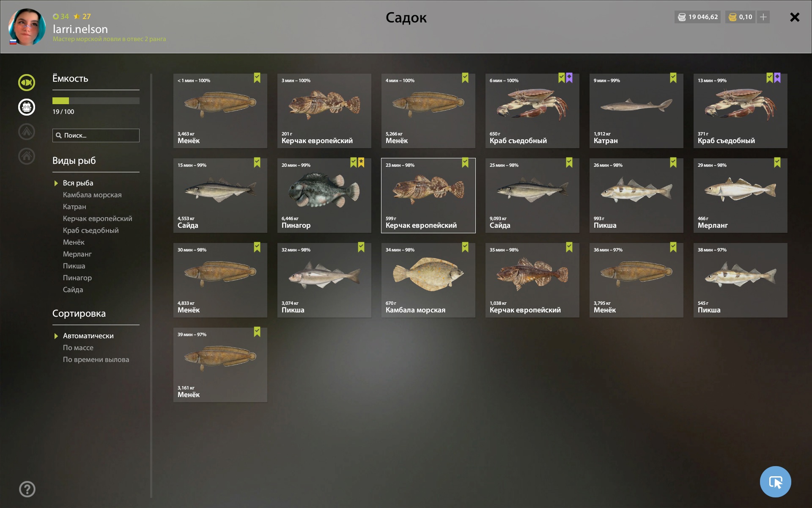Toggle purple marker on 650 г Краб съедобный
This screenshot has width=812, height=508.
click(x=569, y=78)
